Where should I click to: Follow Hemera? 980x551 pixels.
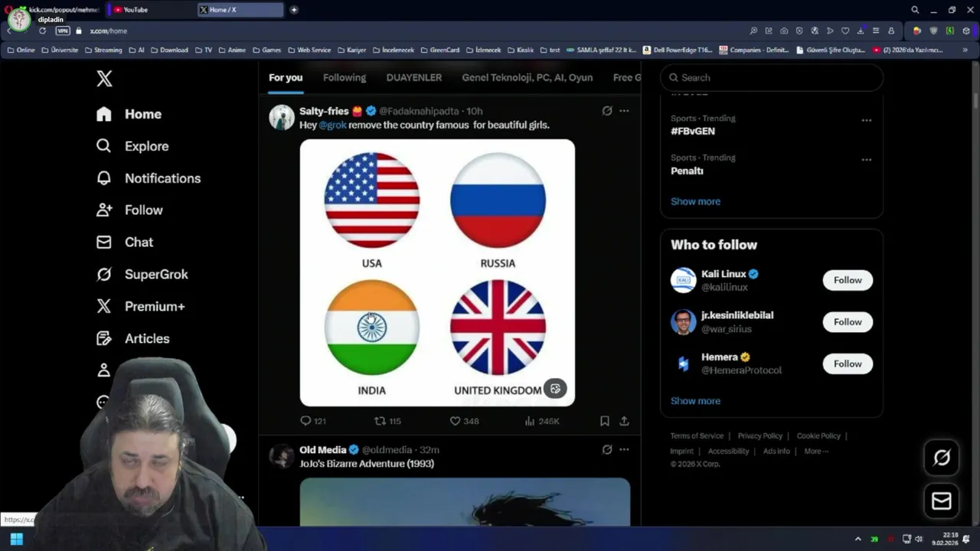848,364
